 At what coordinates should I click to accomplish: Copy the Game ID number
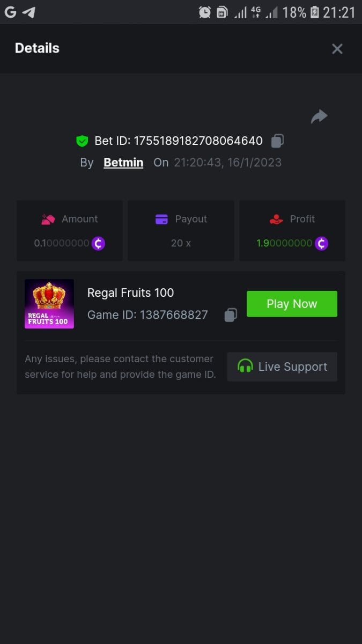point(231,315)
